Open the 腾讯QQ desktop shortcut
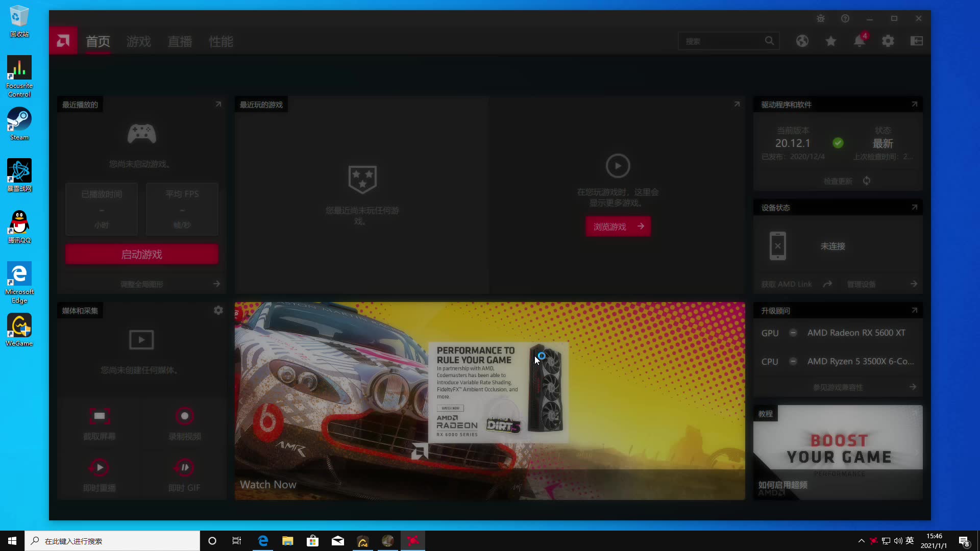980x551 pixels. (x=19, y=227)
